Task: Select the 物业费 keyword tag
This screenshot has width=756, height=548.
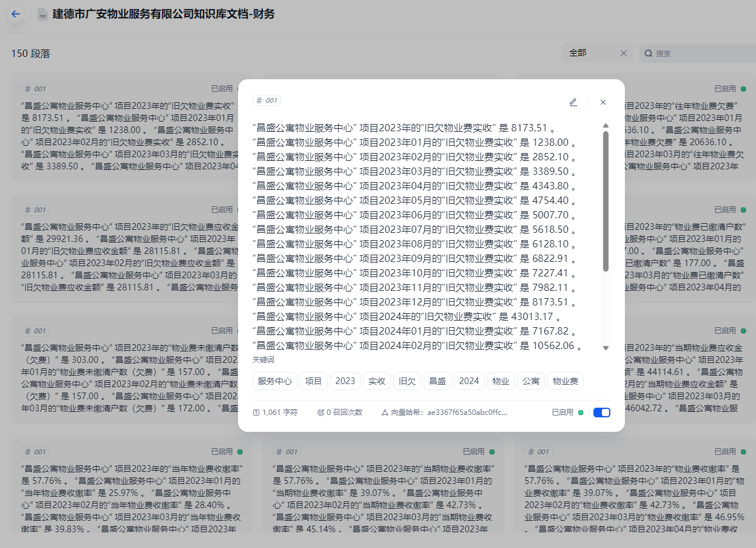Action: coord(566,381)
